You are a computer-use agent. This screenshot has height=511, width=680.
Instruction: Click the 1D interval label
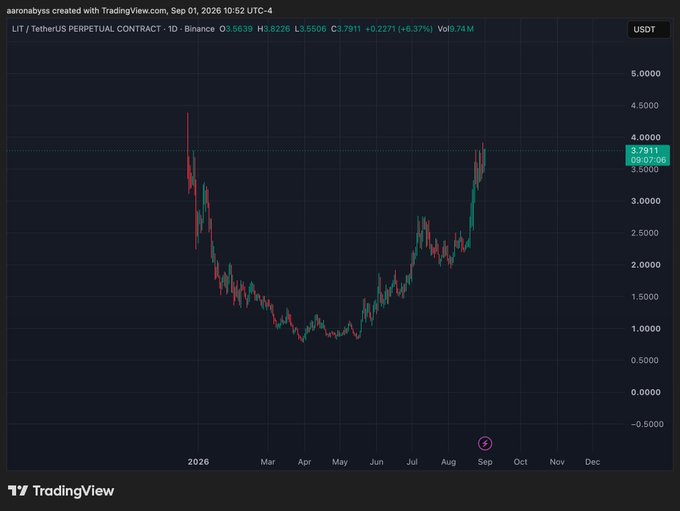[x=173, y=29]
